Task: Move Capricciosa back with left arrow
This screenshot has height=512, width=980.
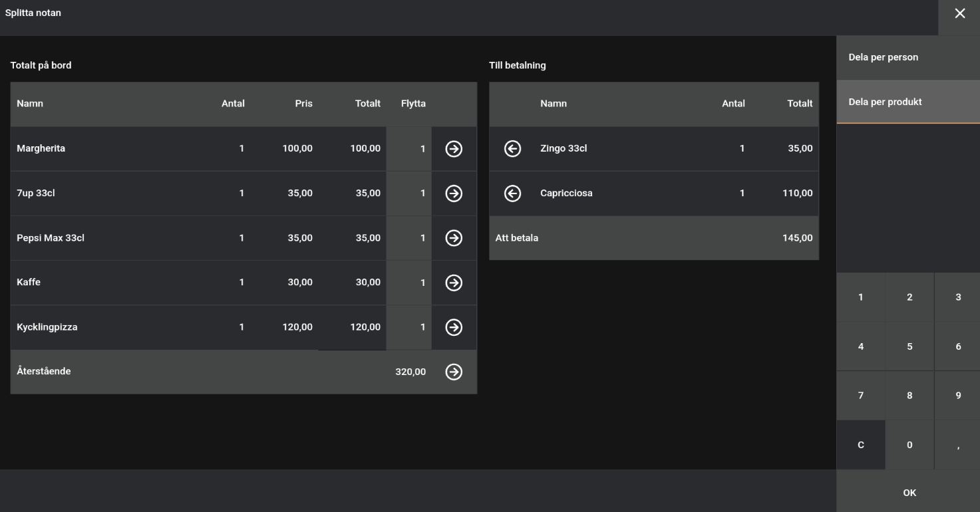Action: pyautogui.click(x=512, y=193)
